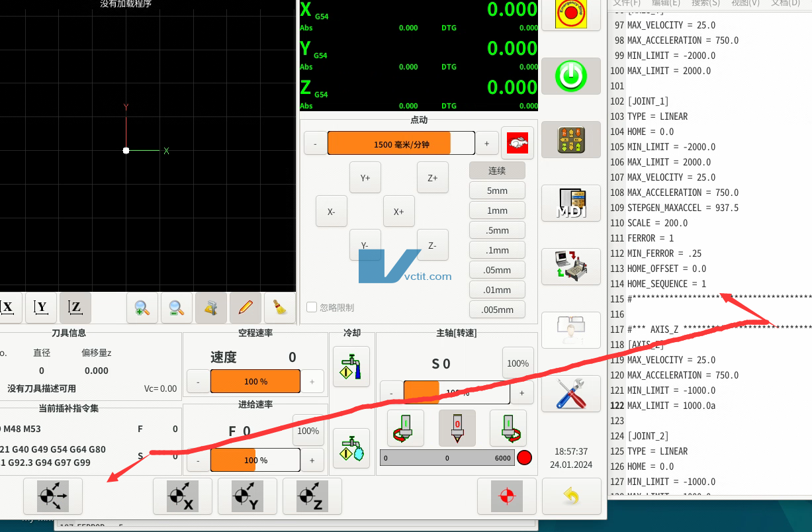Select .005mm jog increment

click(x=497, y=310)
